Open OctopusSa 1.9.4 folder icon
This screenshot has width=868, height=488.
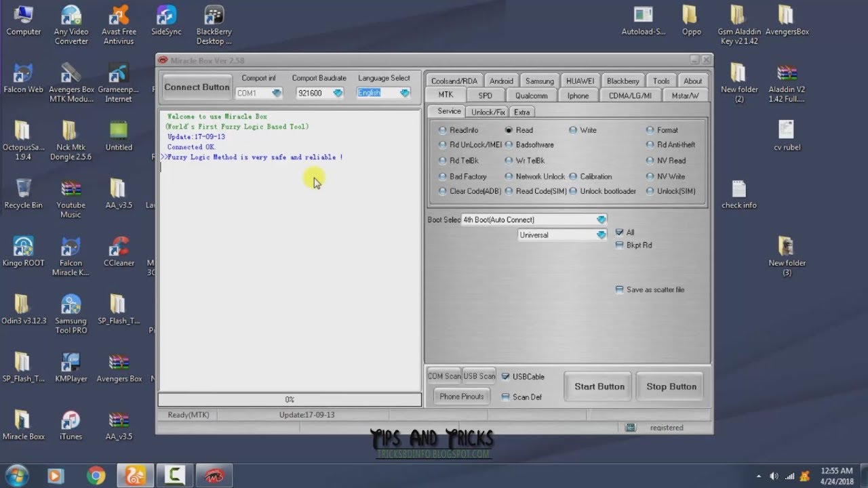(x=23, y=141)
